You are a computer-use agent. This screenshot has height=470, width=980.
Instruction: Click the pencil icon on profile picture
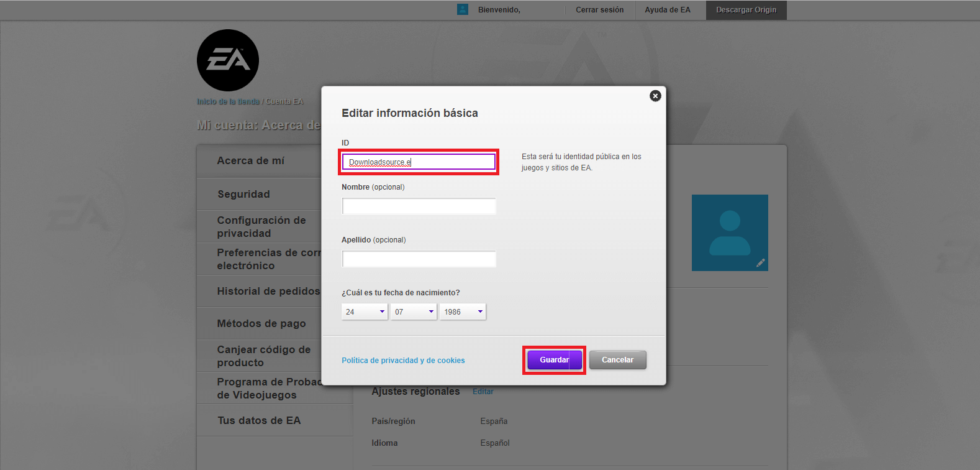761,263
